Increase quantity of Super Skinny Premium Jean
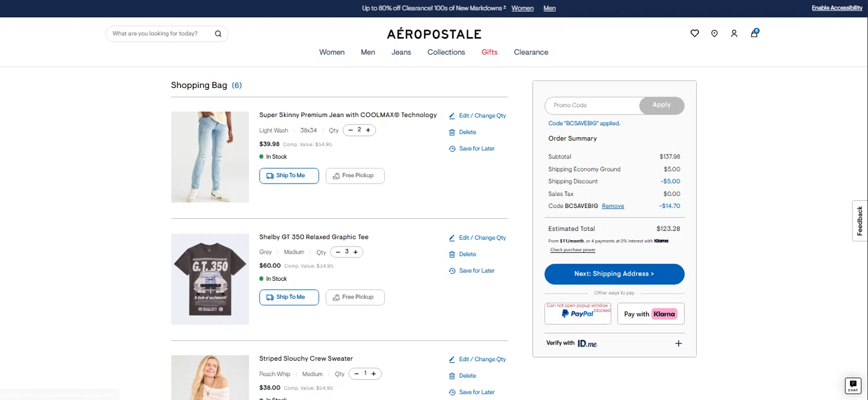This screenshot has height=400, width=868. click(x=368, y=130)
